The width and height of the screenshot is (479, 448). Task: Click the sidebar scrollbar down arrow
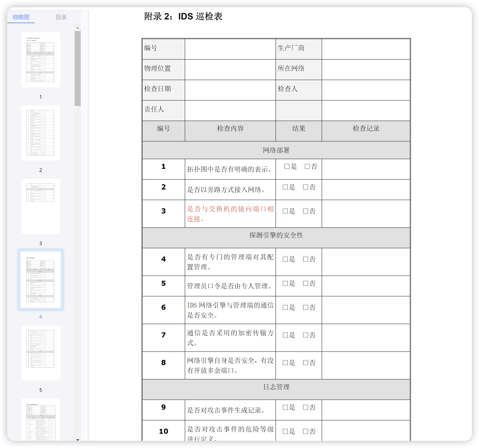point(77,440)
